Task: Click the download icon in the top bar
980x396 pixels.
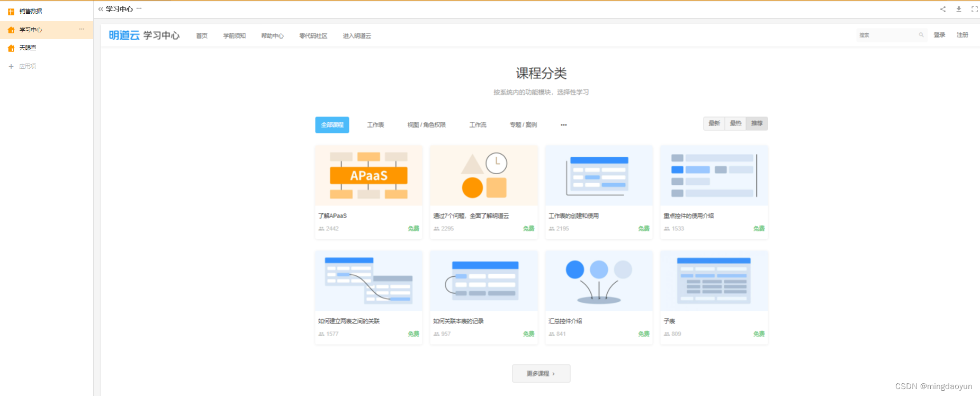Action: click(x=959, y=9)
